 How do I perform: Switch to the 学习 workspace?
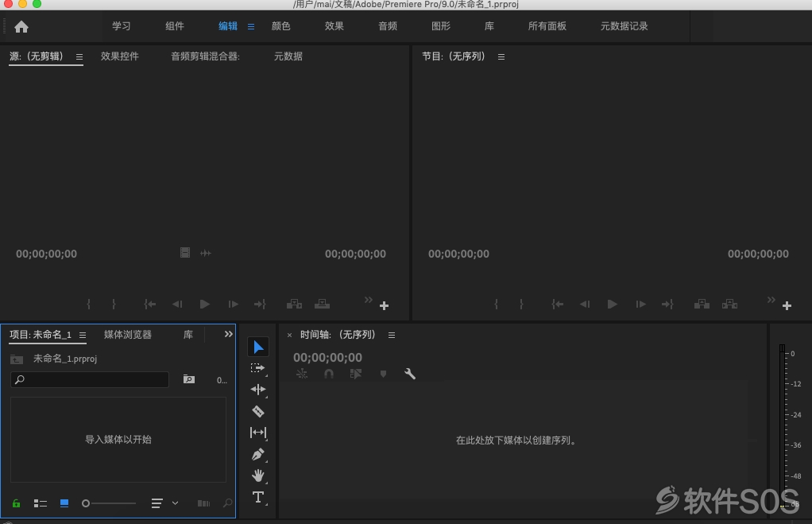point(122,26)
